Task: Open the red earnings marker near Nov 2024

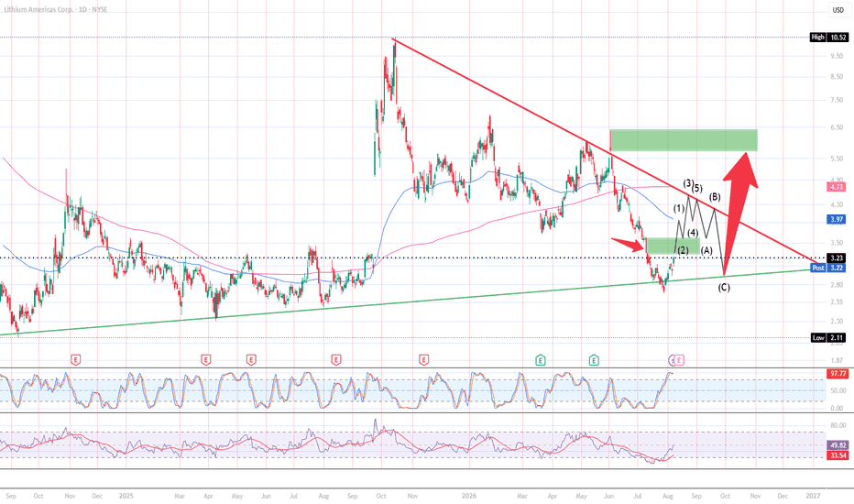Action: coord(76,359)
